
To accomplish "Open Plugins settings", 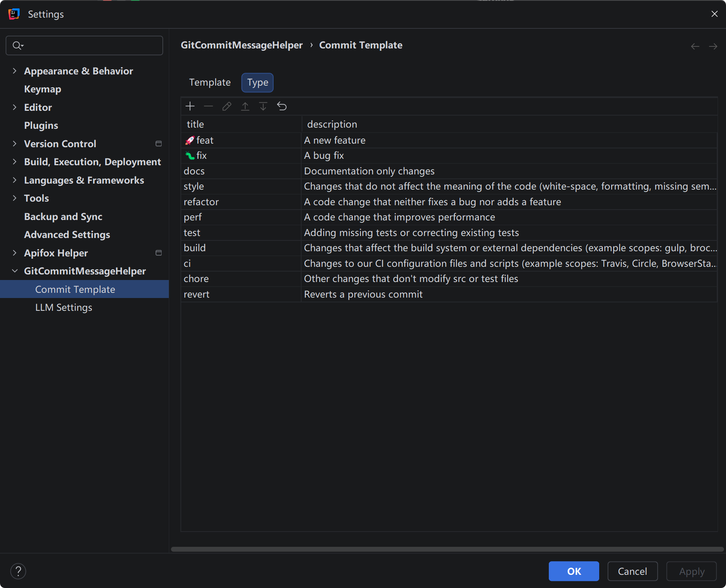I will pos(41,126).
